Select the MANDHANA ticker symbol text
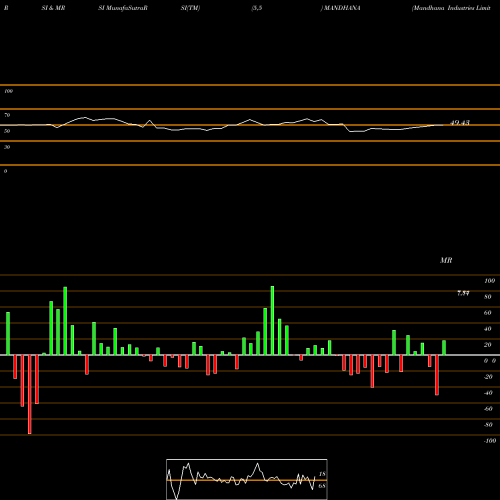500x500 pixels. pyautogui.click(x=342, y=8)
